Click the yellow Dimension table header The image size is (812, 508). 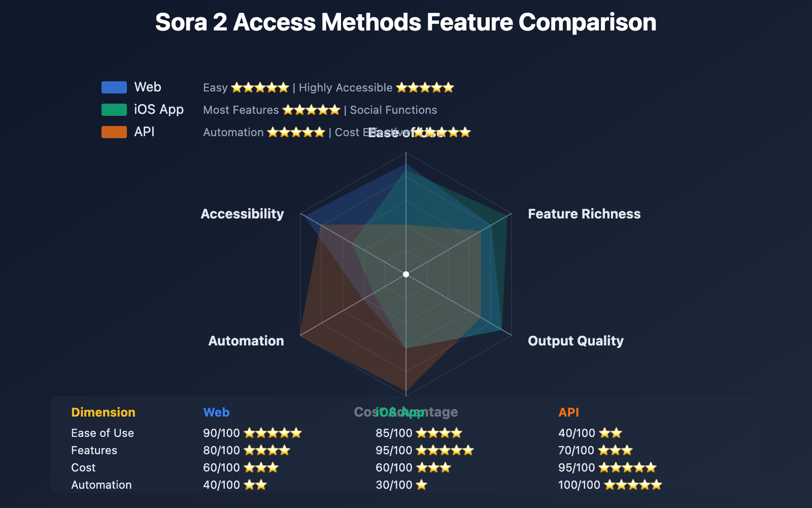pos(103,412)
